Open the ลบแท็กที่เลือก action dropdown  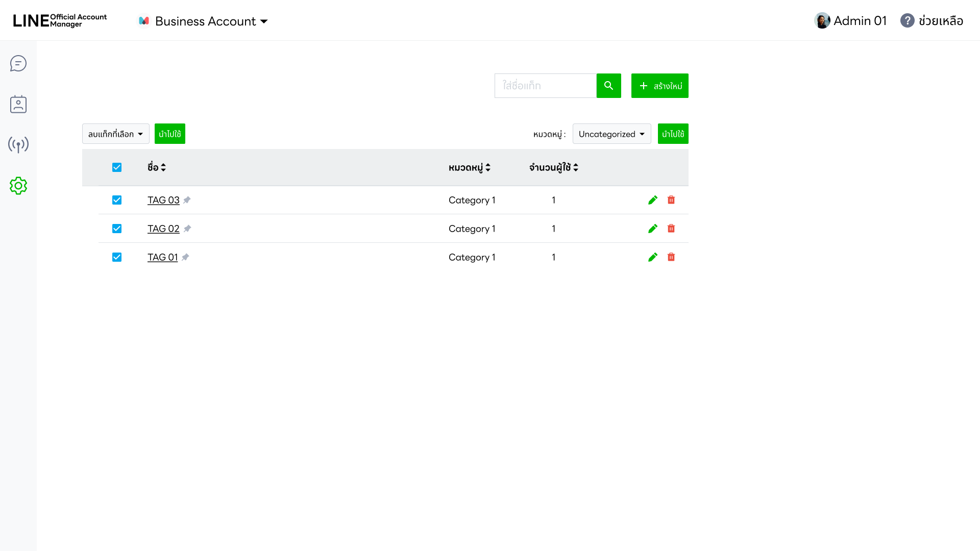[115, 134]
